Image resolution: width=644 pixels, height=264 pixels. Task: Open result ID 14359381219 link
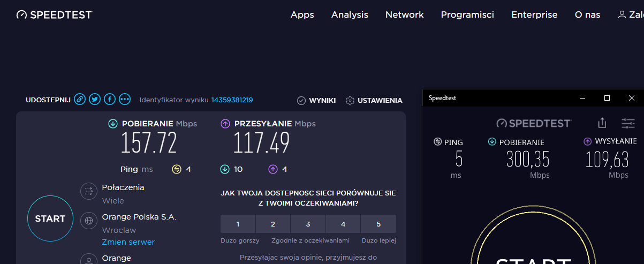pos(232,100)
